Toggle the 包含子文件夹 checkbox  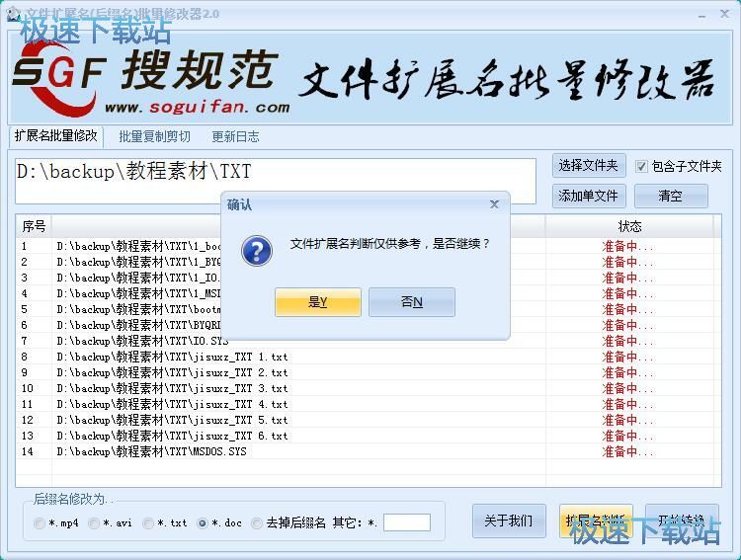(x=641, y=166)
